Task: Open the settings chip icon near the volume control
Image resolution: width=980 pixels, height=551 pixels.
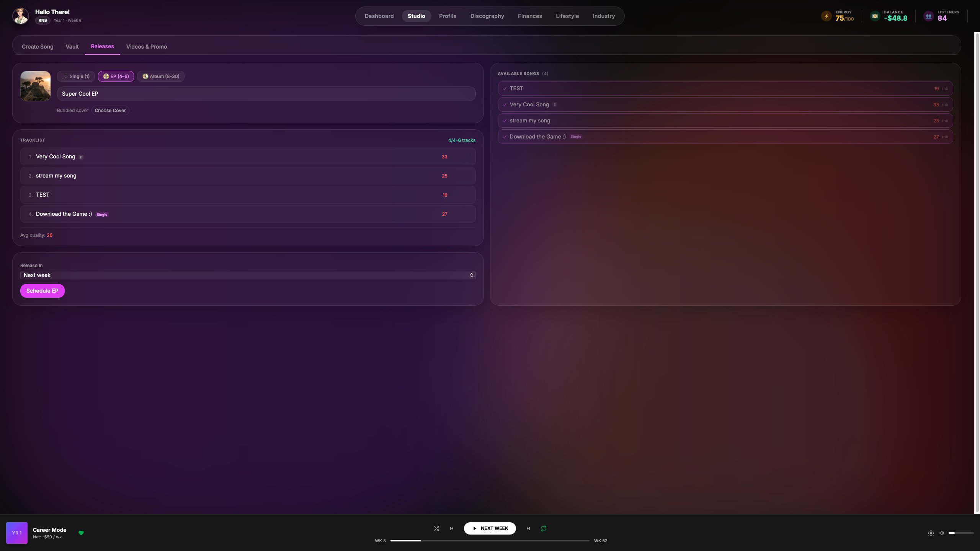Action: tap(931, 533)
